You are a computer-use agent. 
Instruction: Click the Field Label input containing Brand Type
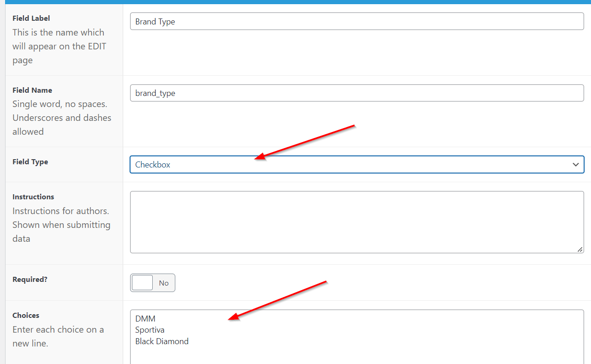[x=356, y=21]
